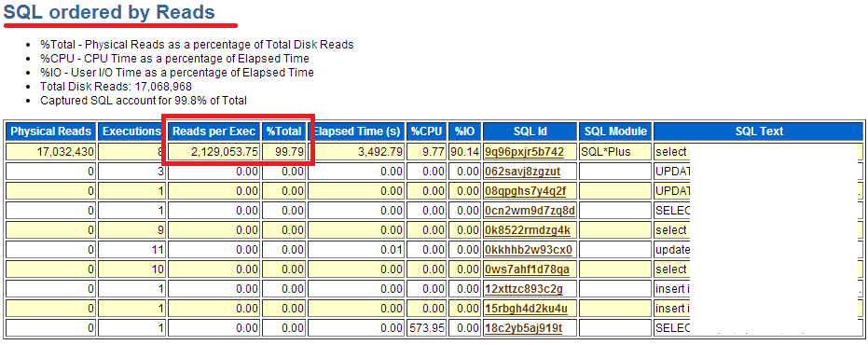
Task: Click the SQL Module column header
Action: click(615, 131)
